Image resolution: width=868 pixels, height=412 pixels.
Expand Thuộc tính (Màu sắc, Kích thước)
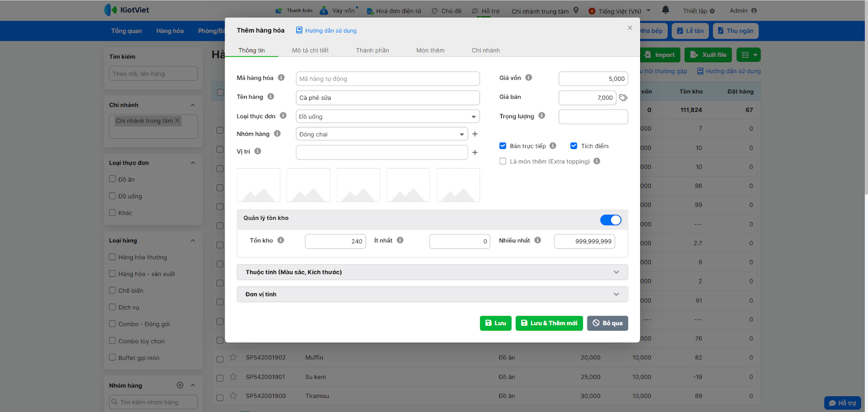[x=432, y=272]
